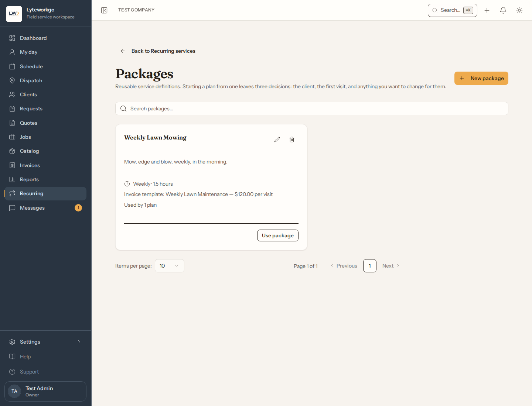Click in the Search packages field
This screenshot has width=532, height=406.
point(312,109)
